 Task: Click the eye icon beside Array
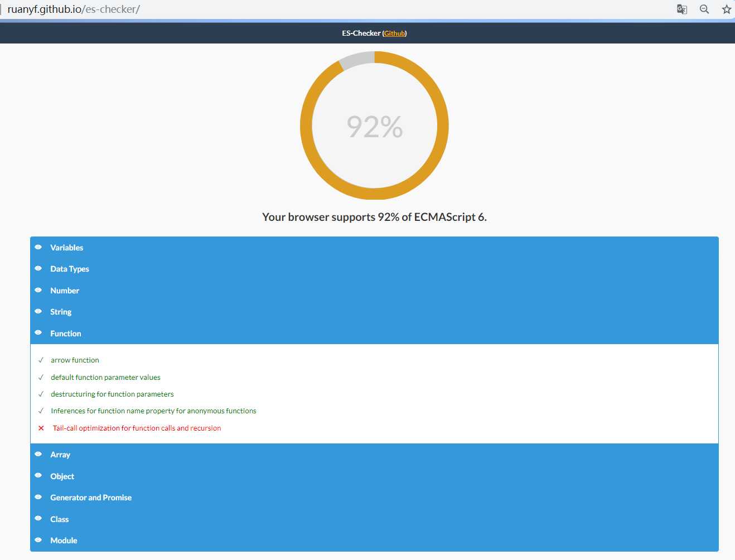coord(38,454)
